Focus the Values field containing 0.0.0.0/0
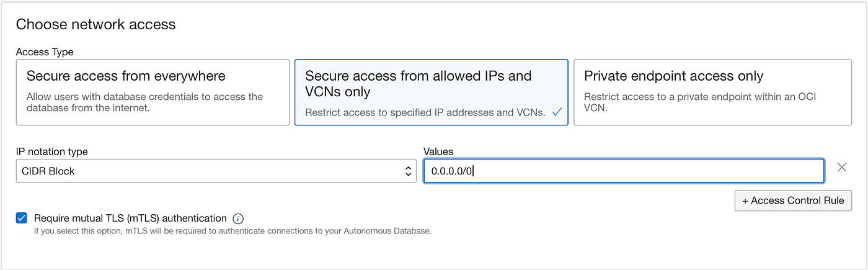This screenshot has height=270, width=868. 623,171
